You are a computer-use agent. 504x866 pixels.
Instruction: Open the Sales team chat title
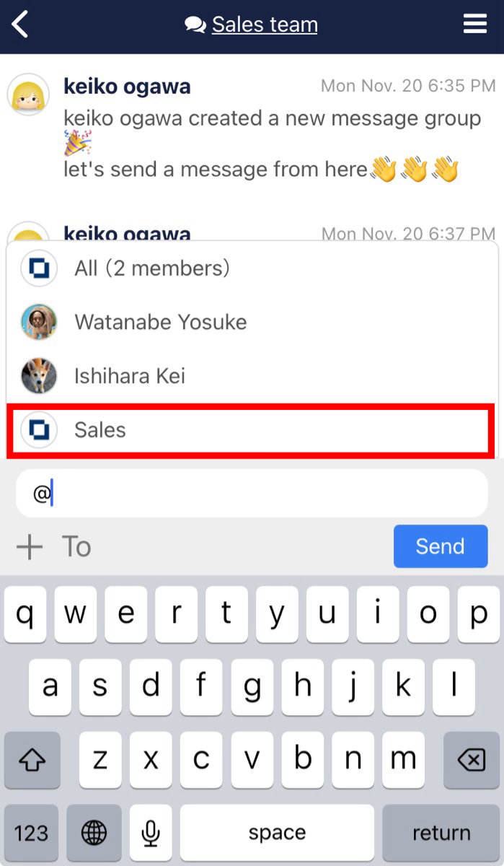[263, 24]
